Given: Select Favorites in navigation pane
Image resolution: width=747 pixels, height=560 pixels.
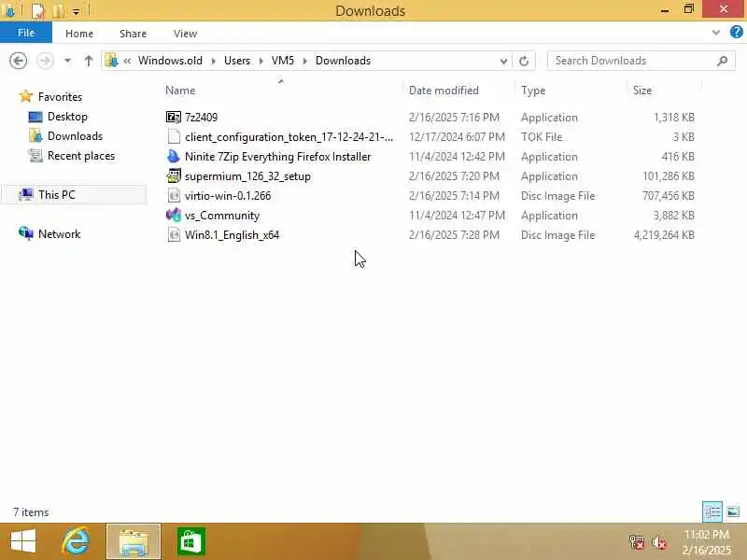Looking at the screenshot, I should (60, 97).
